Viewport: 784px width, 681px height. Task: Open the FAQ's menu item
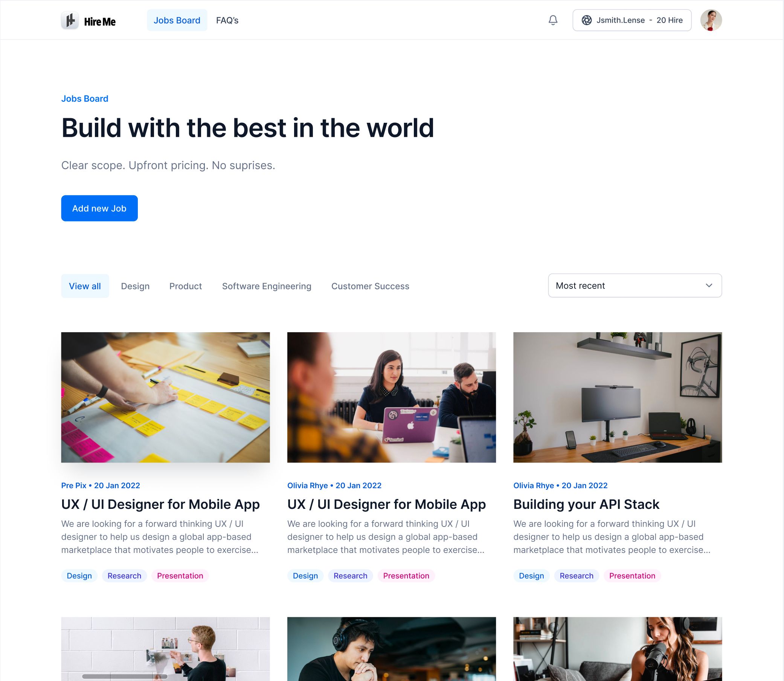227,20
